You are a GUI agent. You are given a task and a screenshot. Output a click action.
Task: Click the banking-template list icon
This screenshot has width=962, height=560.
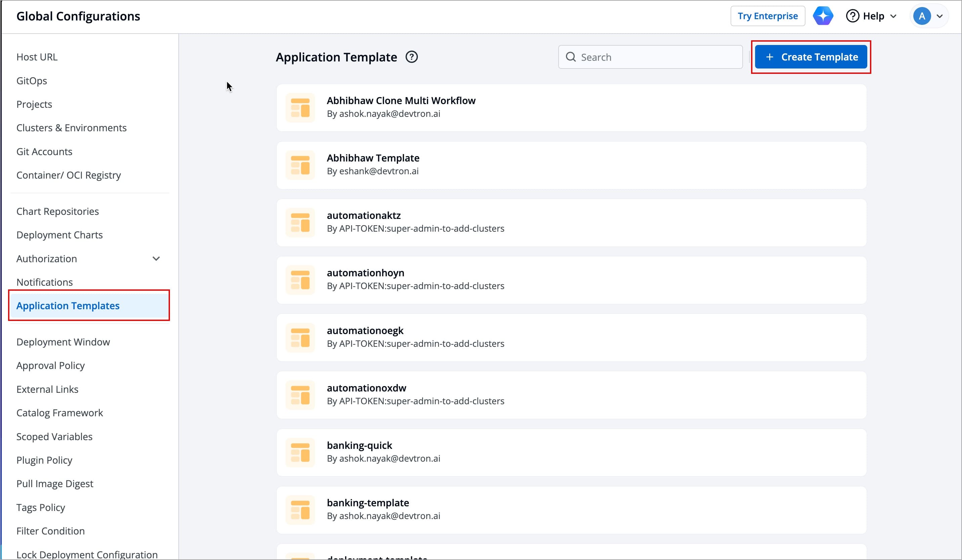pos(300,509)
